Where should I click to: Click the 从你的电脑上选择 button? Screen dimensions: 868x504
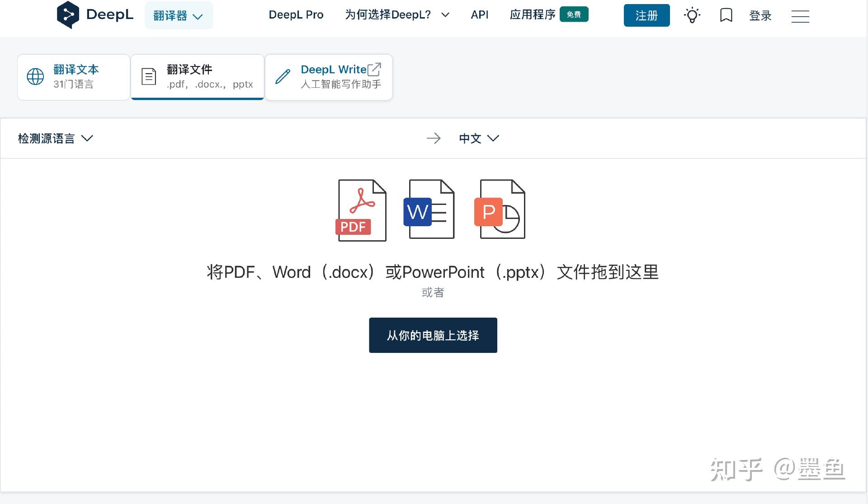433,335
